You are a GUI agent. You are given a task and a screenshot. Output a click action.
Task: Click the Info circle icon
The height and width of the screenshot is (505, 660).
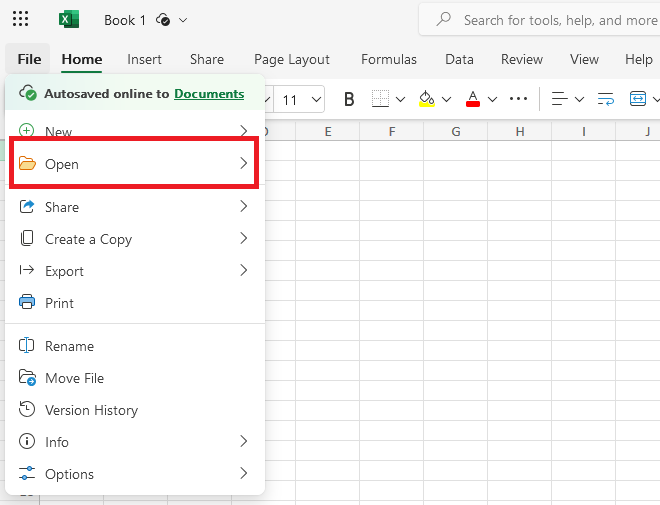(x=27, y=441)
